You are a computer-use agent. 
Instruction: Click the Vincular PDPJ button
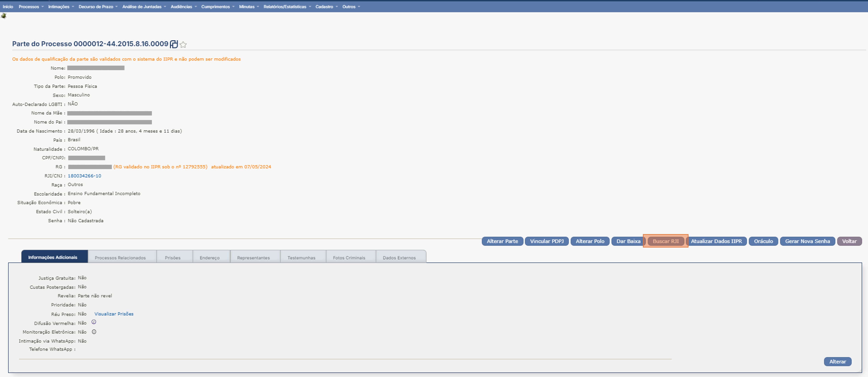pyautogui.click(x=547, y=241)
